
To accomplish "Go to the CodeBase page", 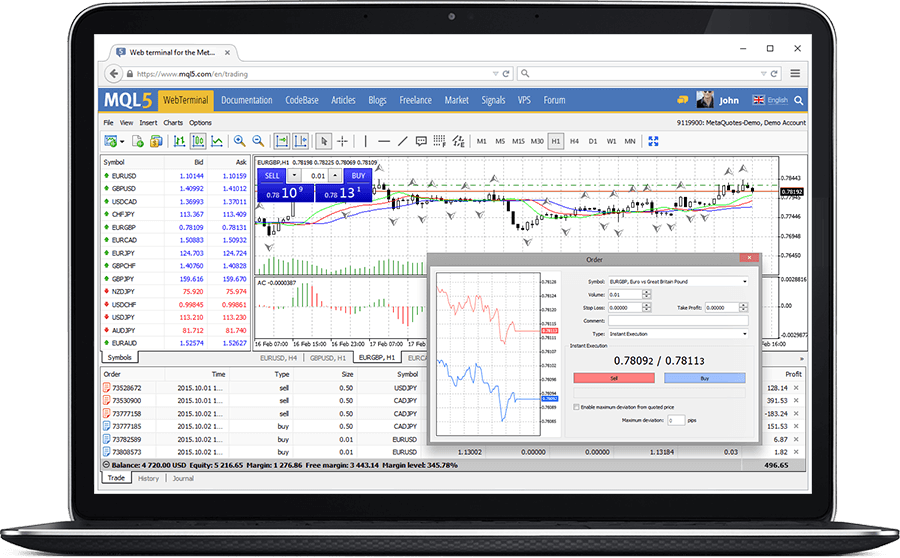I will [302, 100].
